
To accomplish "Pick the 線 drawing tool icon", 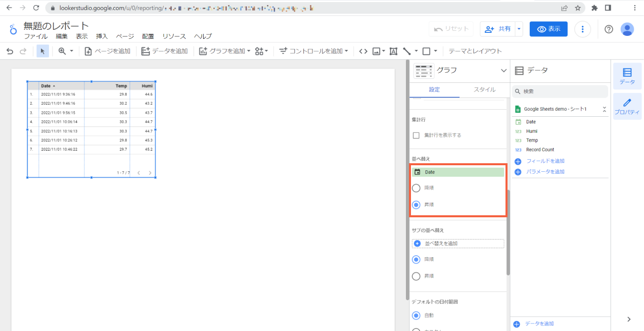I will (407, 51).
